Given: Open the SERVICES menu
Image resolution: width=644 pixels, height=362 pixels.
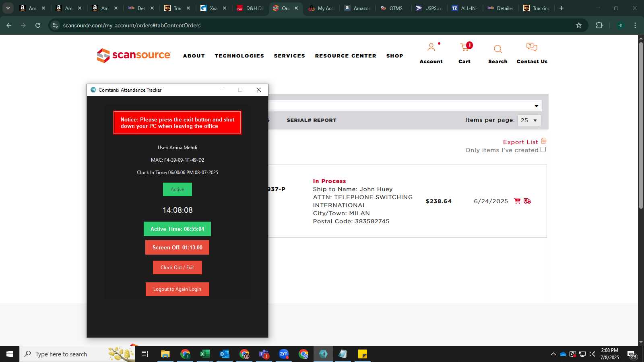Looking at the screenshot, I should (x=289, y=56).
